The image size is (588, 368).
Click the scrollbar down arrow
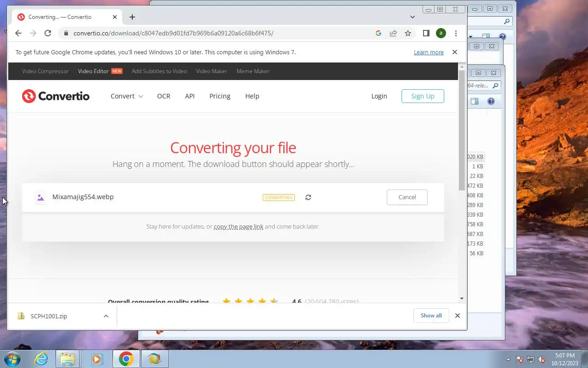point(462,299)
